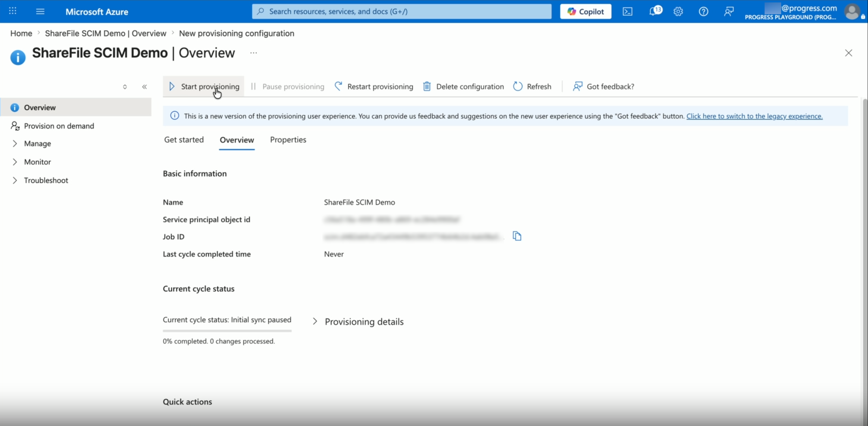868x426 pixels.
Task: Click the name value ShareFile SCIM Demo
Action: pos(360,202)
